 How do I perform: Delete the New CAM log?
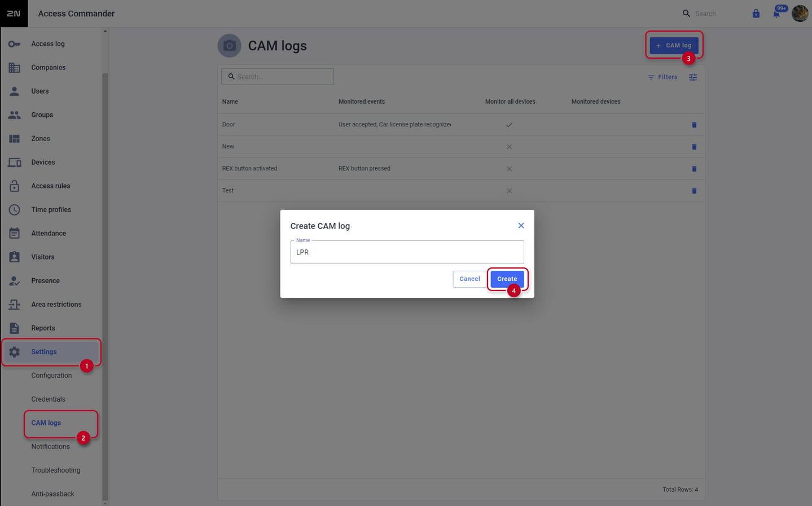[694, 147]
